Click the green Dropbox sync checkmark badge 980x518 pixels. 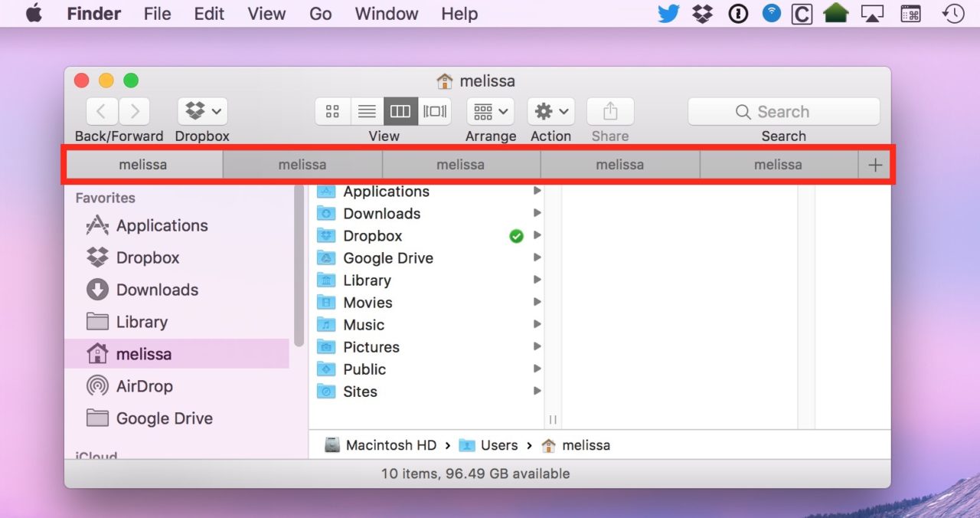[516, 236]
